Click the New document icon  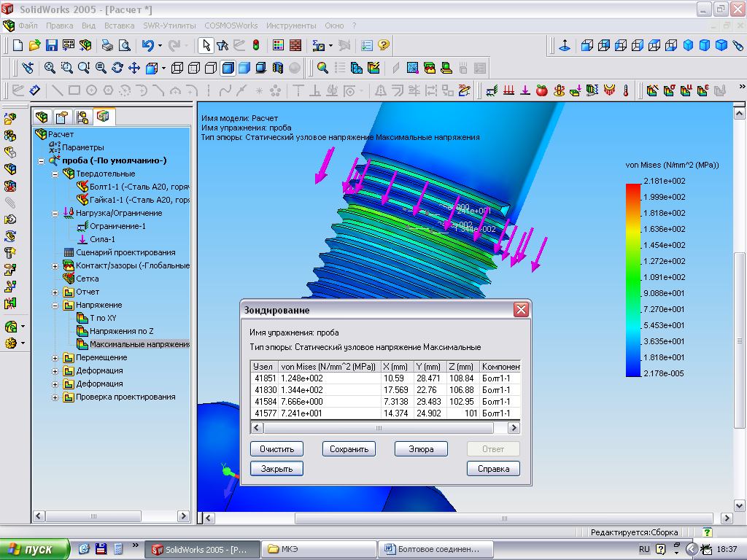[x=18, y=45]
